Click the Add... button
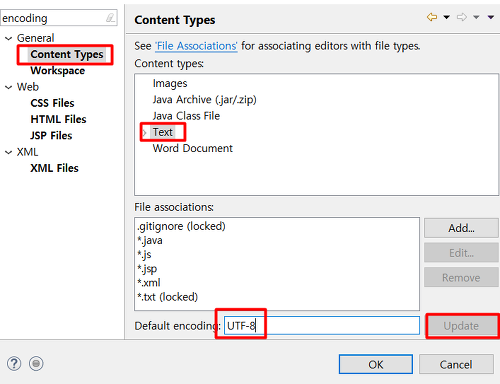The image size is (500, 384). tap(461, 228)
